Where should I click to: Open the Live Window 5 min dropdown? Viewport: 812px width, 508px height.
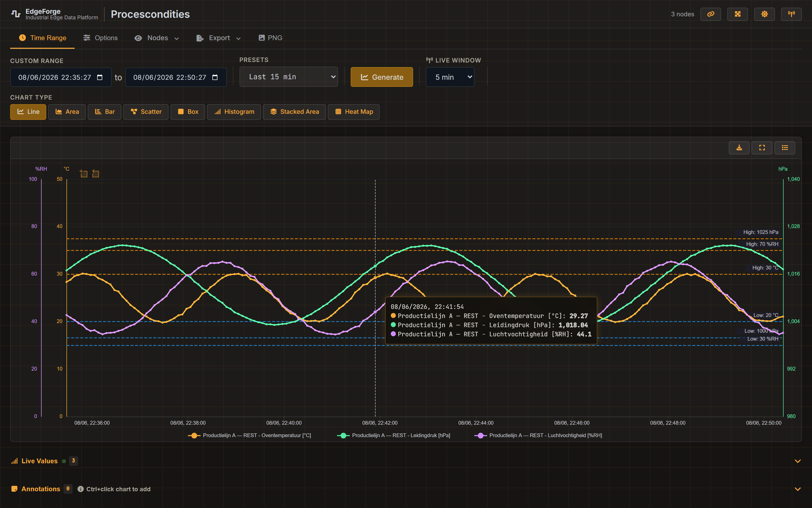[x=450, y=77]
